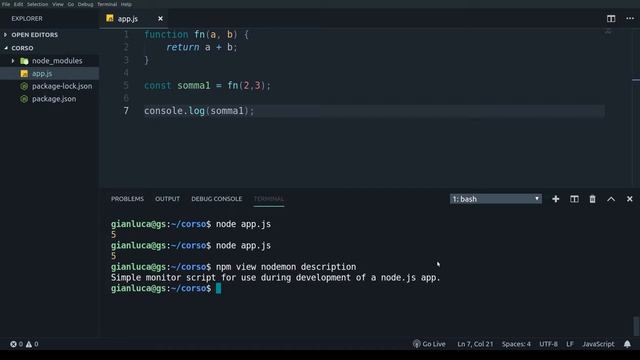The height and width of the screenshot is (360, 640).
Task: Close the app.js tab
Action: (160, 19)
